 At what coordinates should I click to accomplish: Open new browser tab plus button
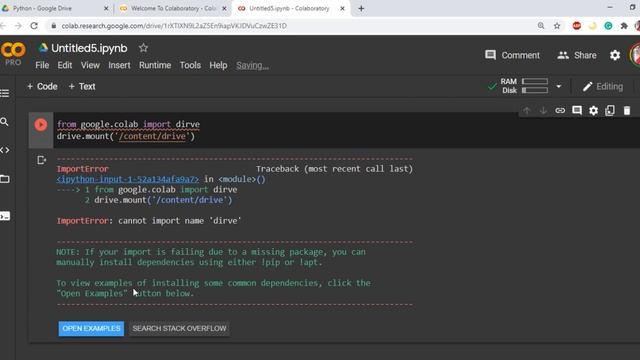tap(361, 8)
